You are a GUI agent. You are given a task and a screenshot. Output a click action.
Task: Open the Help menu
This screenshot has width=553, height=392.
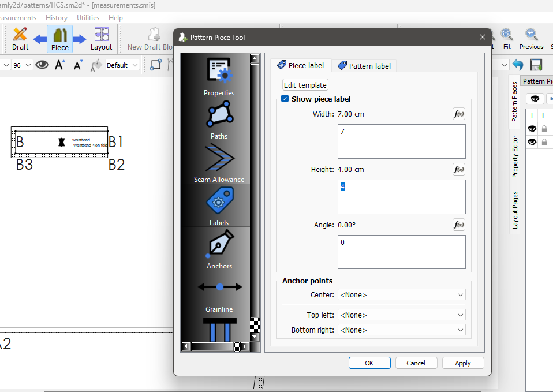(x=115, y=18)
